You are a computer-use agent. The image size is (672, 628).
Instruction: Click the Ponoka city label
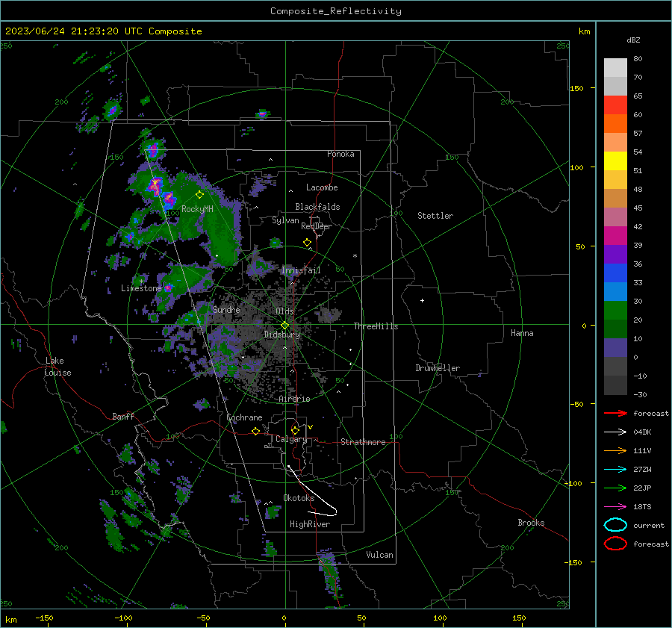point(340,154)
